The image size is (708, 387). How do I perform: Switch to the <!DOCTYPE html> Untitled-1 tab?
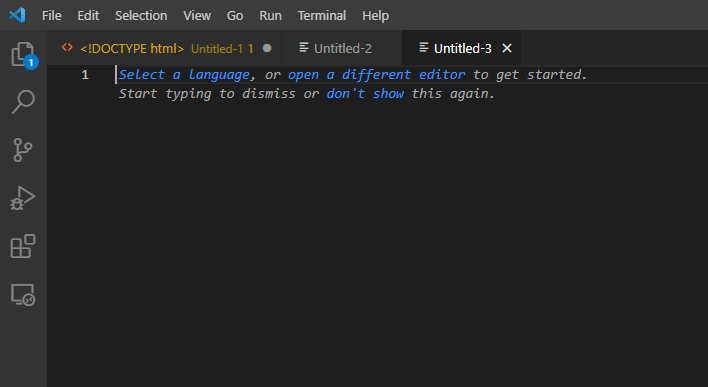click(x=164, y=48)
